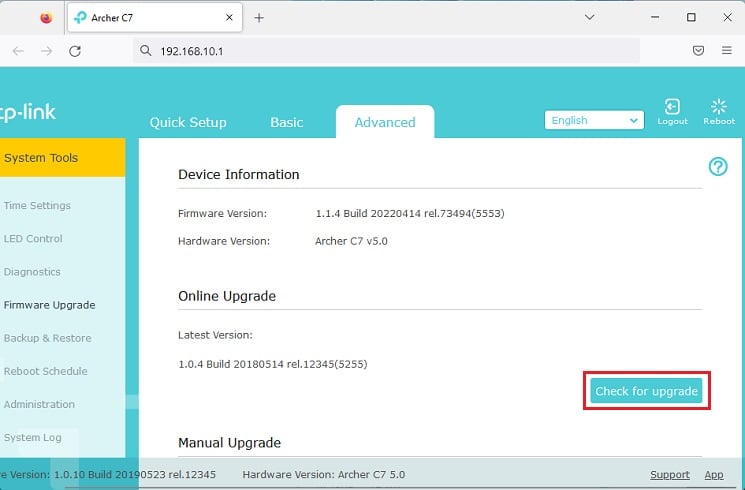Save page to Pocket icon
745x490 pixels.
click(x=698, y=50)
